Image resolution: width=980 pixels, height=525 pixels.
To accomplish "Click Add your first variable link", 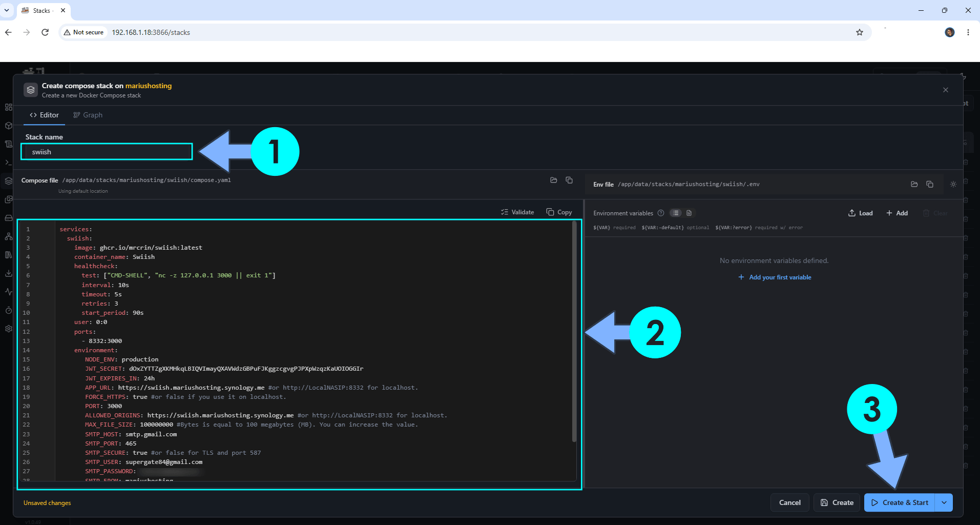I will click(x=775, y=277).
